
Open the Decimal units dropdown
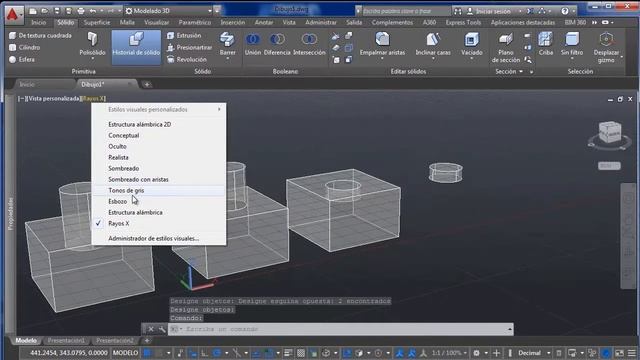[534, 353]
